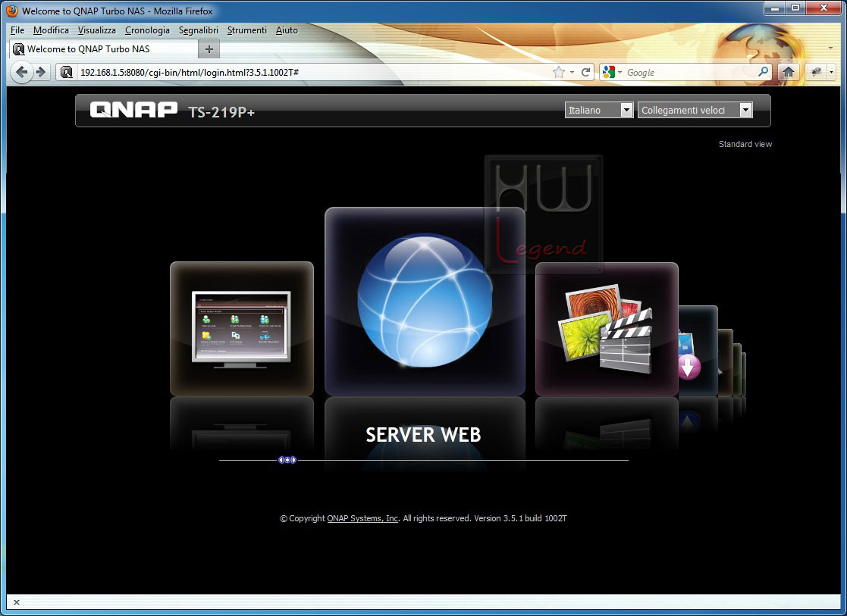Viewport: 847px width, 616px height.
Task: Click the TS-219P+ model name
Action: coord(221,111)
